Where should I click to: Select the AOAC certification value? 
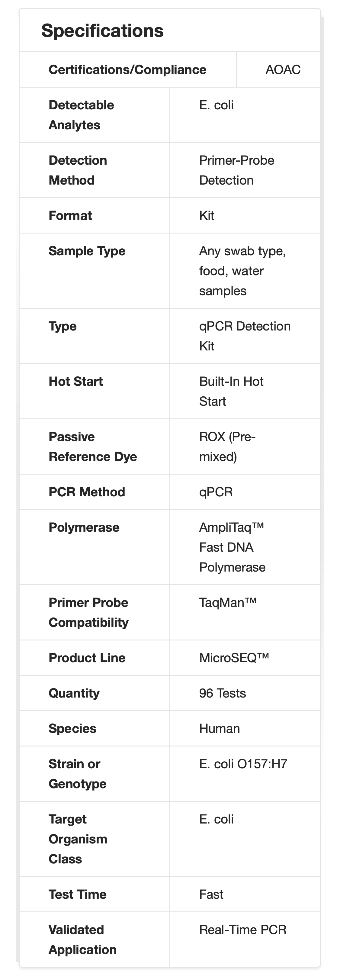tap(283, 69)
